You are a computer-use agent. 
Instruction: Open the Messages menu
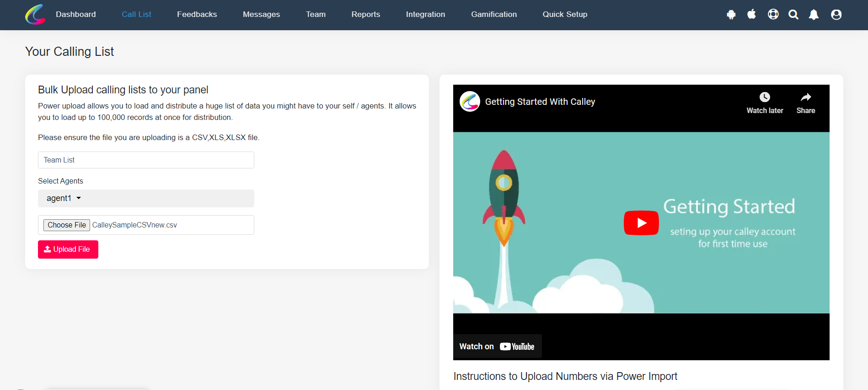[261, 14]
